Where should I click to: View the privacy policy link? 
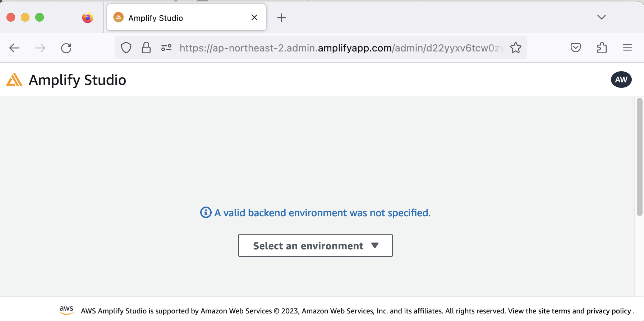[608, 311]
